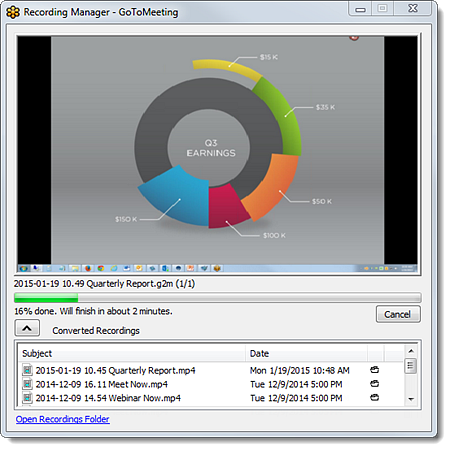Viewport: 450px width, 450px height.
Task: Click the "16% done" status text
Action: coord(93,311)
